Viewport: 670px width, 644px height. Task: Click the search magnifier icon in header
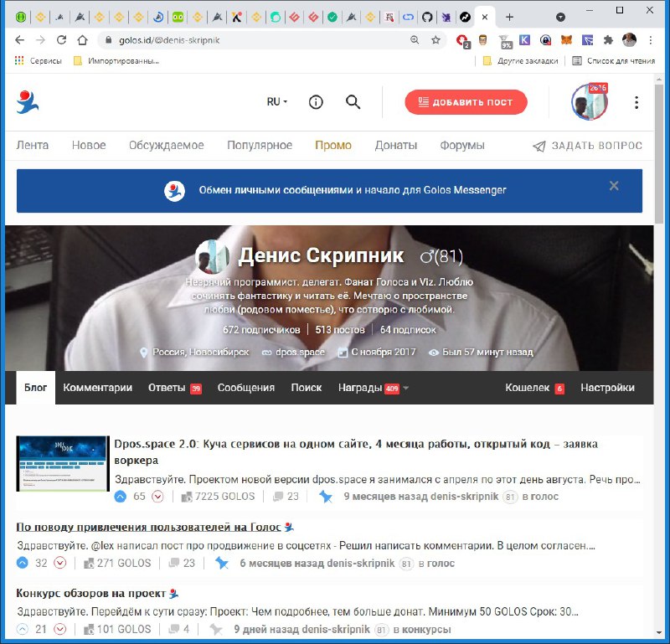point(353,102)
